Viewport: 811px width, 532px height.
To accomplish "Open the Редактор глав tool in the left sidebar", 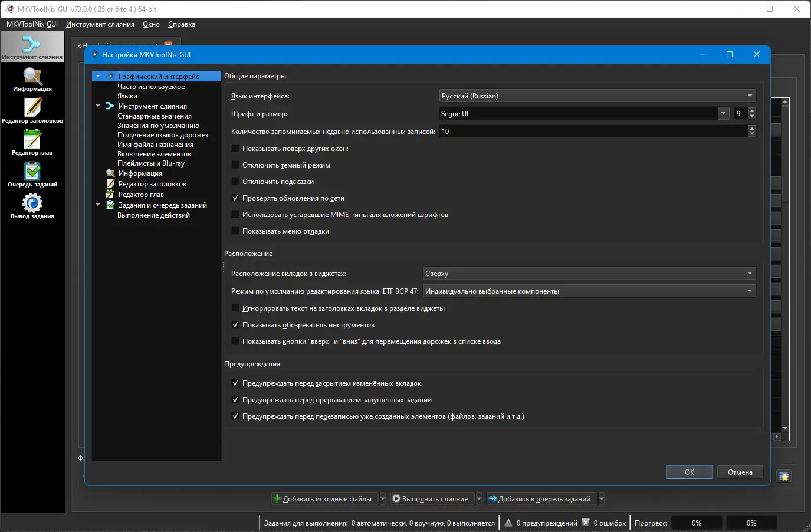I will pos(32,143).
